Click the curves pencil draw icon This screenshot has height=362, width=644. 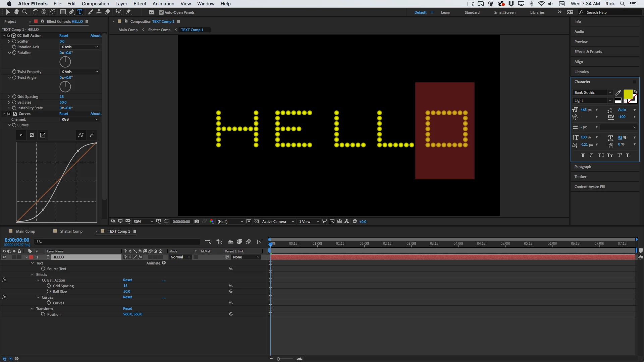[x=91, y=135]
